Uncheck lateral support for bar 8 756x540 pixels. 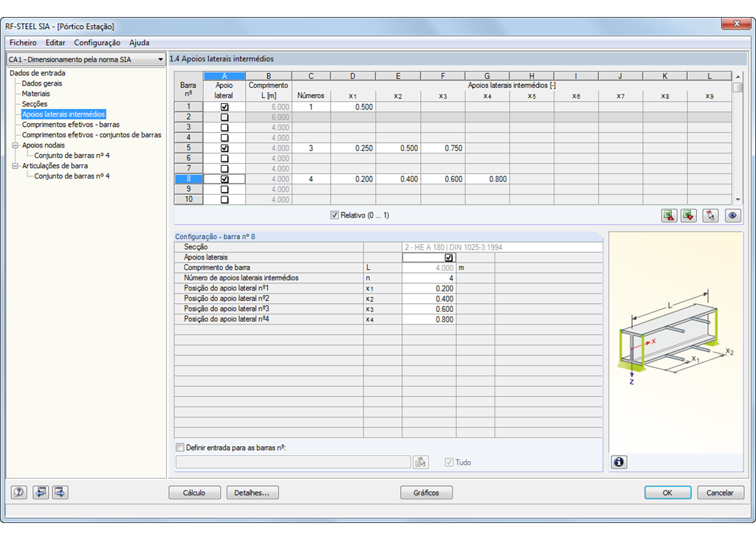(224, 179)
